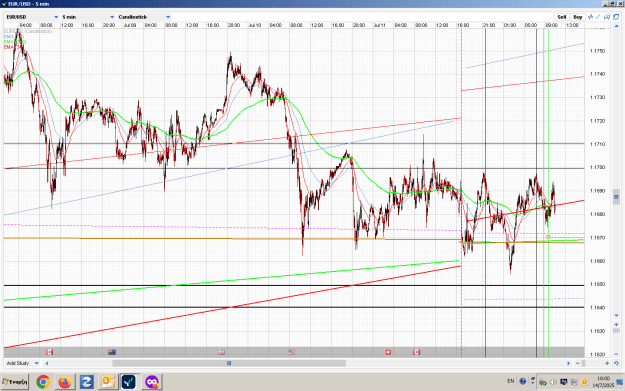Click the horizontal chart scrollbar thumb
The image size is (625, 391).
pyautogui.click(x=229, y=363)
